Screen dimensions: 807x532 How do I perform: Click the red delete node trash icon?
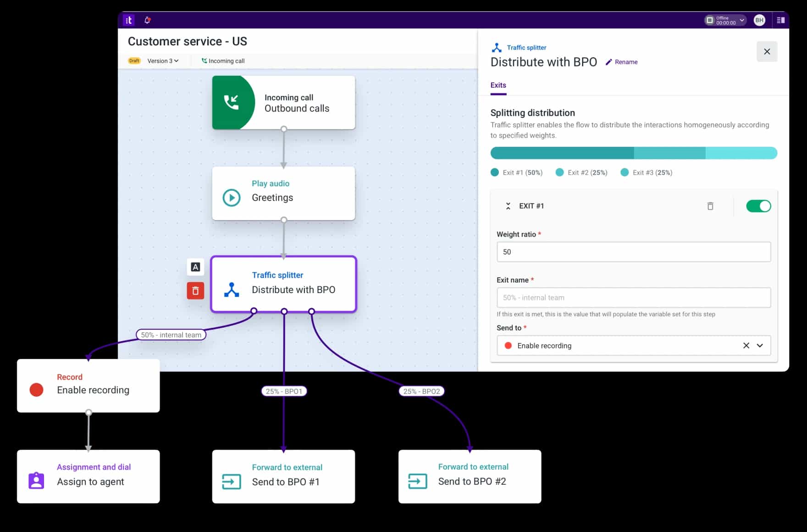tap(195, 290)
